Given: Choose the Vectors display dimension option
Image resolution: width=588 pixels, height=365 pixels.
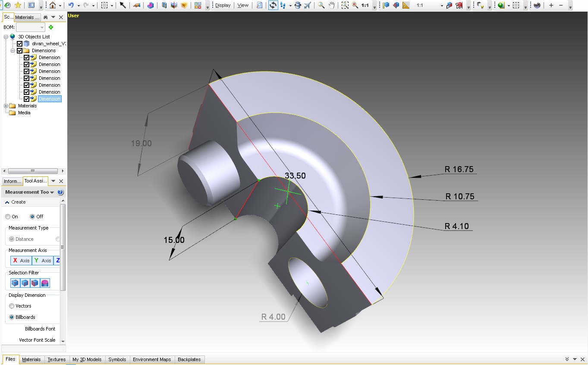Looking at the screenshot, I should pos(12,306).
